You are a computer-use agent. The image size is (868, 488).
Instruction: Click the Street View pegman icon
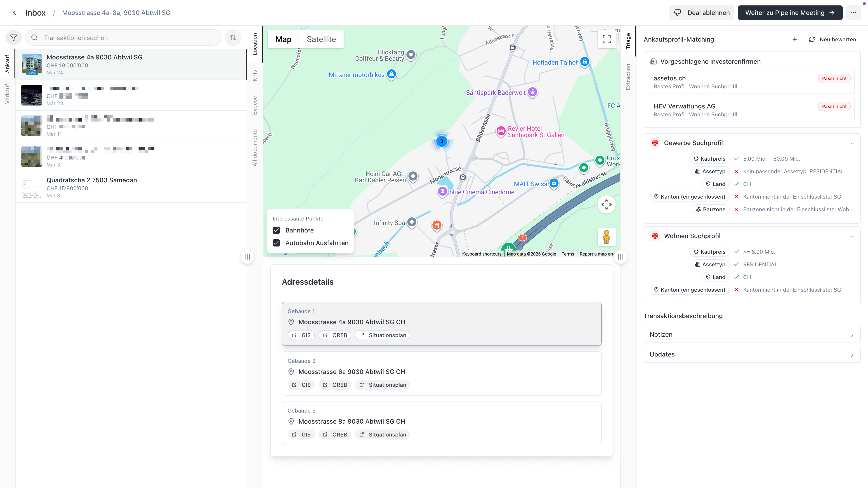[x=606, y=237]
